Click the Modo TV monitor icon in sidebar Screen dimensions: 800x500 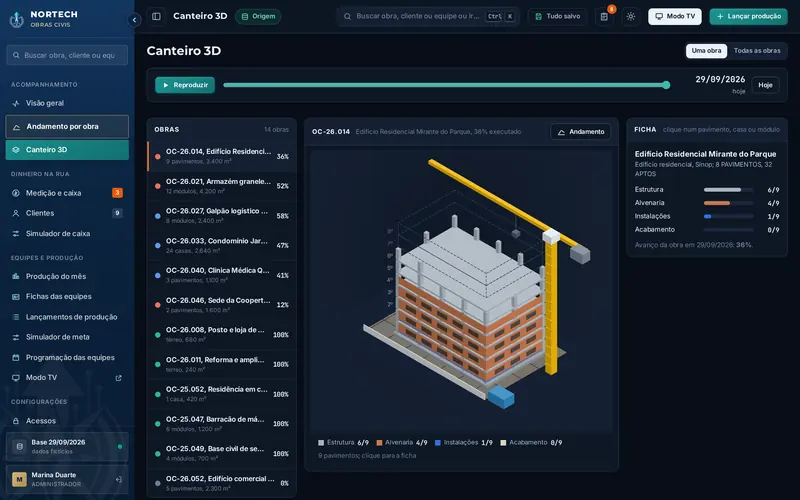(16, 378)
